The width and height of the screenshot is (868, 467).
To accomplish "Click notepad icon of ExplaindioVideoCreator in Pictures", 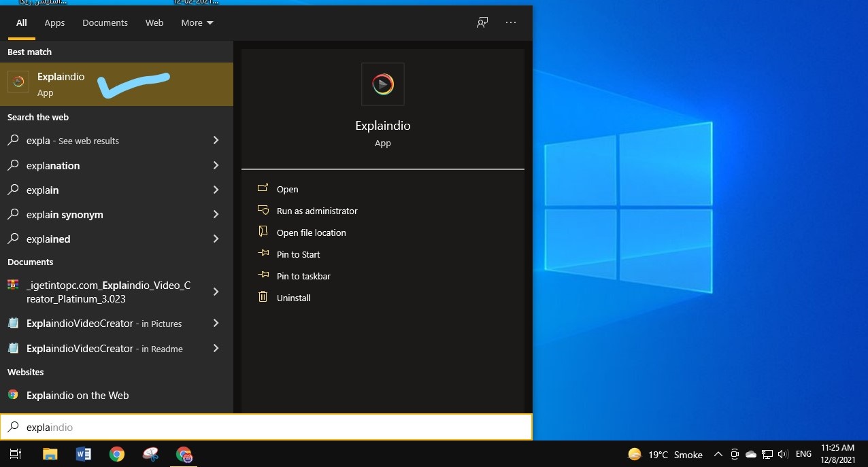I will [x=13, y=323].
